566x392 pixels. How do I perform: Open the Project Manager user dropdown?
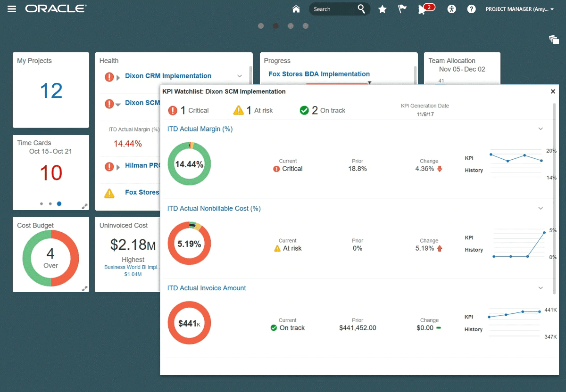520,9
